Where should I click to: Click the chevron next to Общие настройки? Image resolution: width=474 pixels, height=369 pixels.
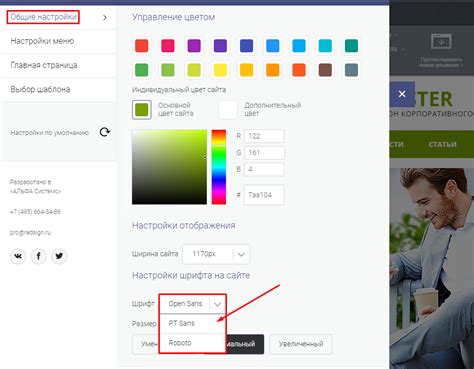pyautogui.click(x=105, y=17)
